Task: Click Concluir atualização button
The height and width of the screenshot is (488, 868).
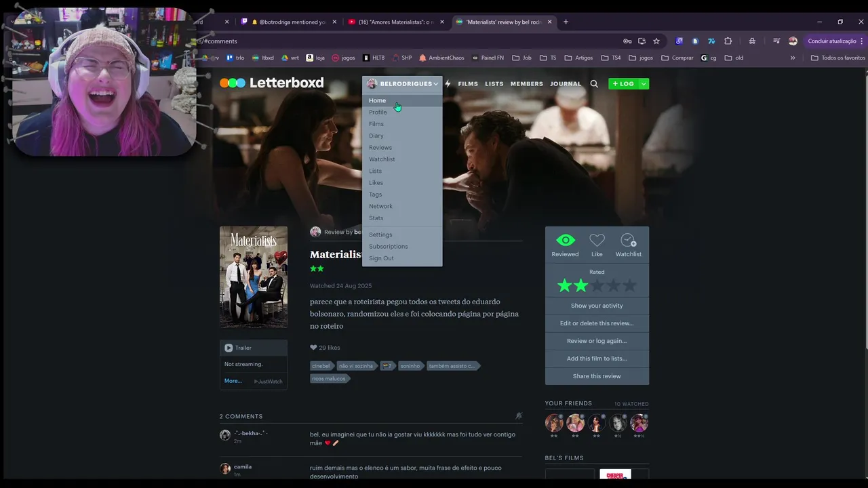Action: point(832,41)
